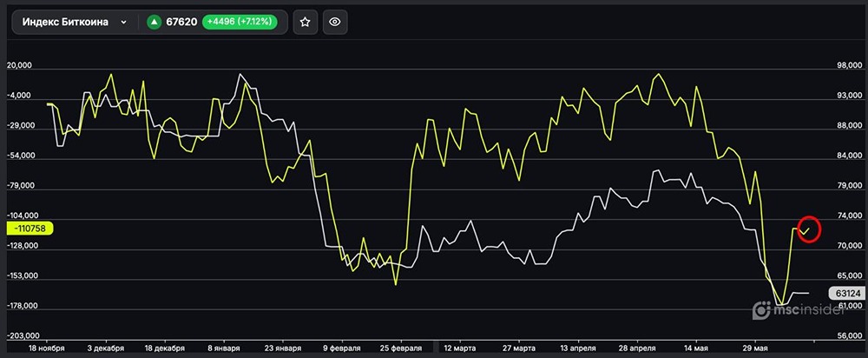868x358 pixels.
Task: Click the 28 апреля date label
Action: (636, 348)
